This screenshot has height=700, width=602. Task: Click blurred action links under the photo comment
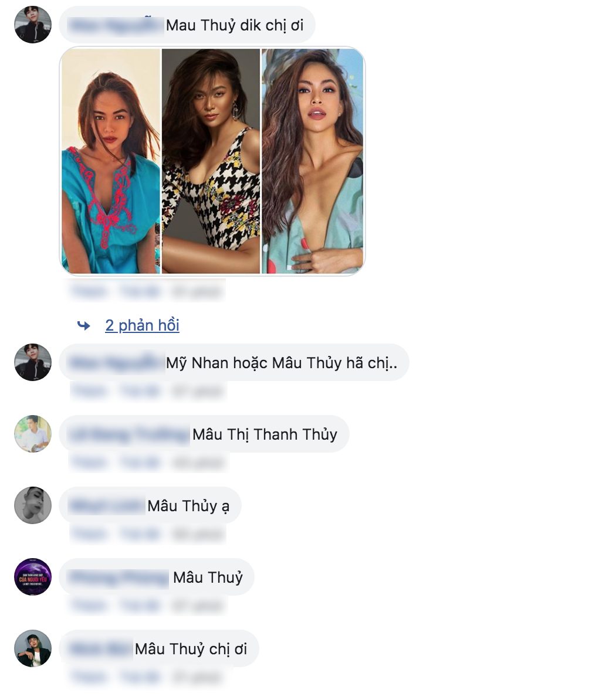(147, 291)
